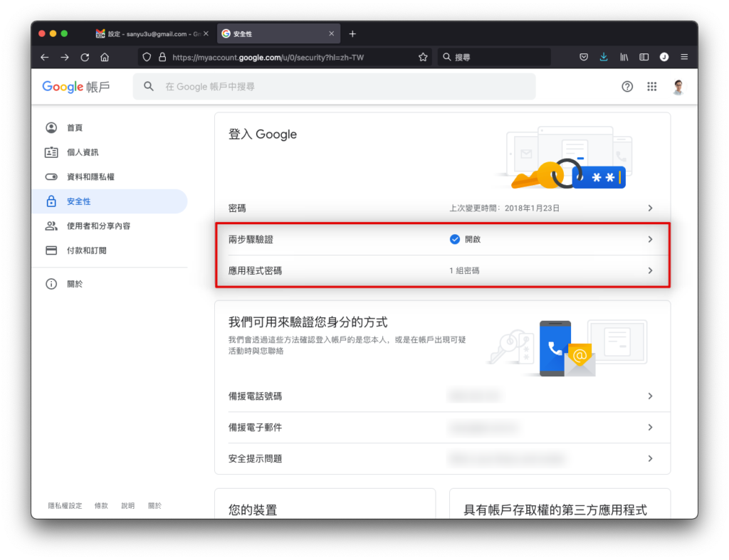Reload the page with the refresh icon

click(x=85, y=57)
